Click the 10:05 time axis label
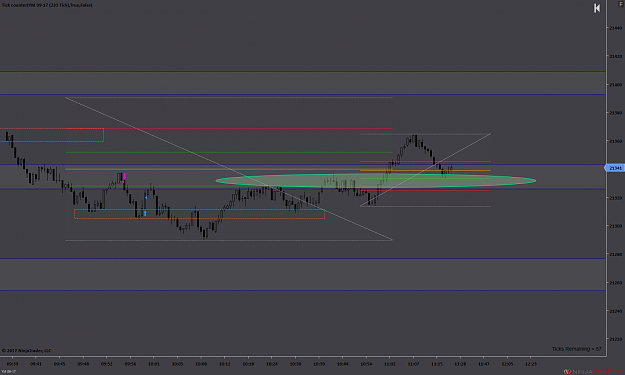Image resolution: width=625 pixels, height=375 pixels. (x=177, y=364)
